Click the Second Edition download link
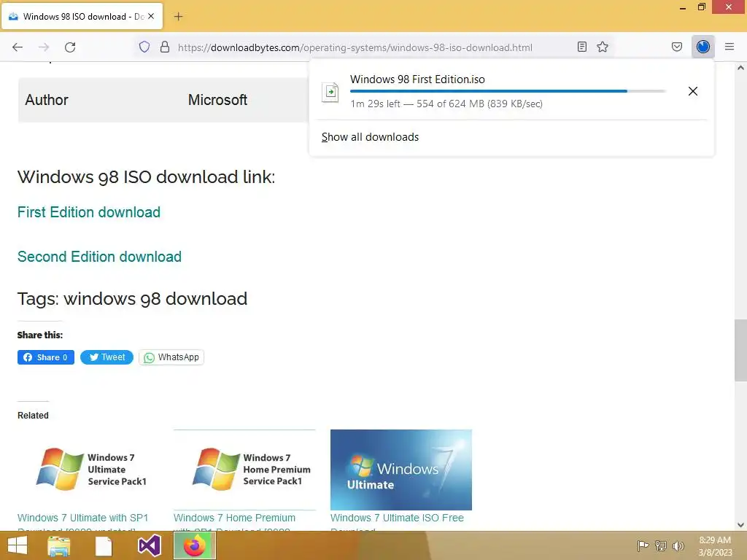Image resolution: width=747 pixels, height=560 pixels. [99, 257]
